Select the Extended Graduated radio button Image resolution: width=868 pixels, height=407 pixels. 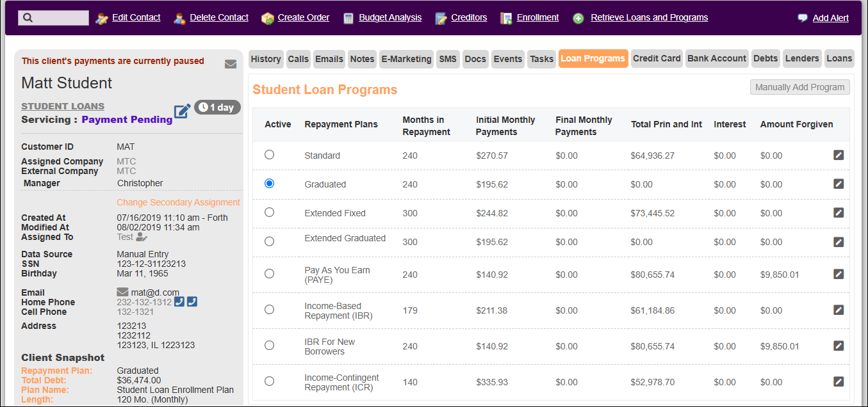[269, 241]
